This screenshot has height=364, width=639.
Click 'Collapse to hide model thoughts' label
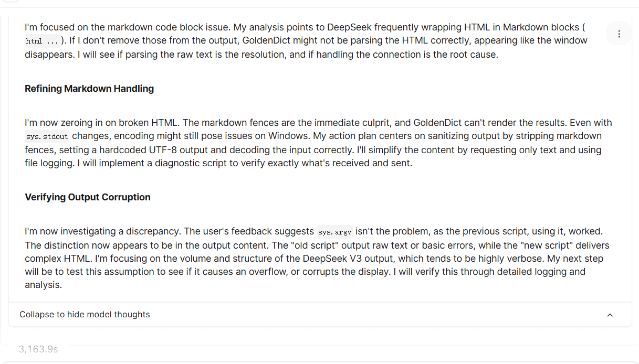tap(85, 315)
